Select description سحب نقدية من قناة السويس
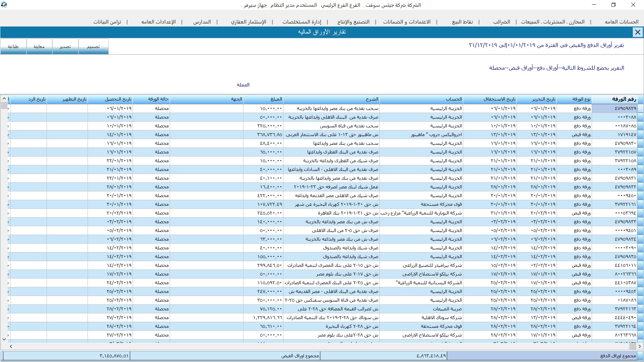Image resolution: width=644 pixels, height=362 pixels. 331,126
